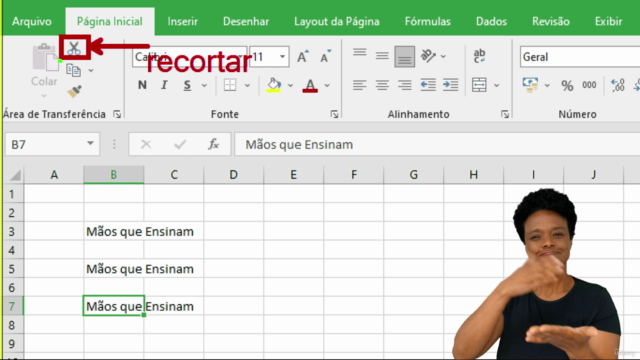640x360 pixels.
Task: Open the accounting format dropdown arrow
Action: point(547,85)
